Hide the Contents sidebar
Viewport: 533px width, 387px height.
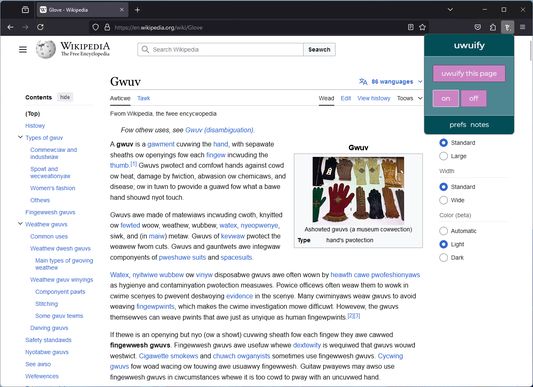pos(65,97)
